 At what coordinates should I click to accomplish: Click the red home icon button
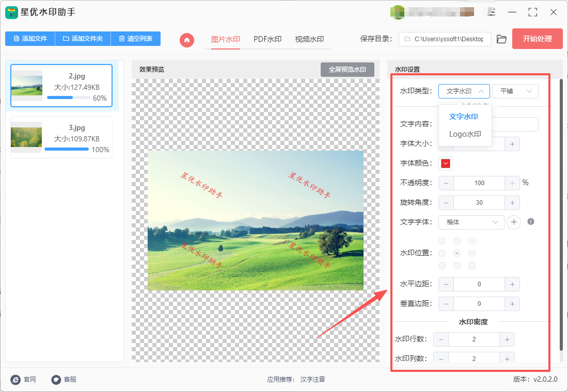[187, 40]
